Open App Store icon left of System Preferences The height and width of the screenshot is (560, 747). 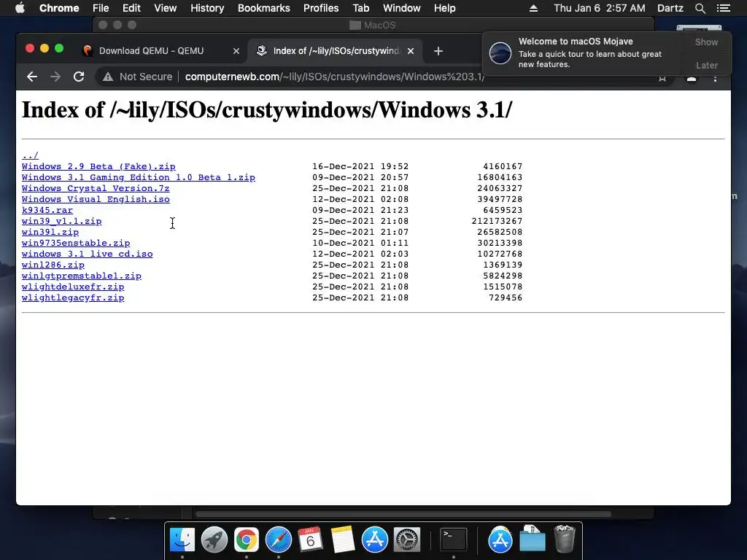pos(375,540)
